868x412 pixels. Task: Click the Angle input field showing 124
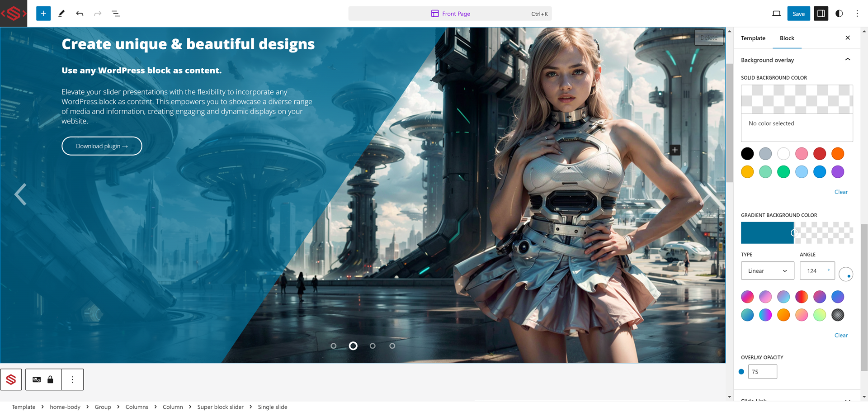pyautogui.click(x=813, y=271)
